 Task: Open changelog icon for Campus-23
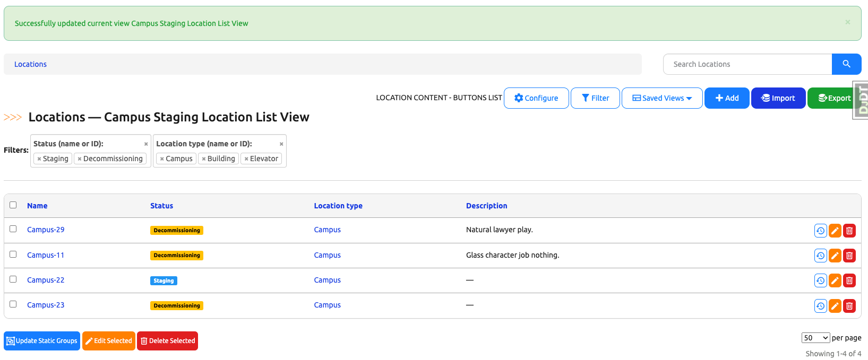pyautogui.click(x=820, y=306)
